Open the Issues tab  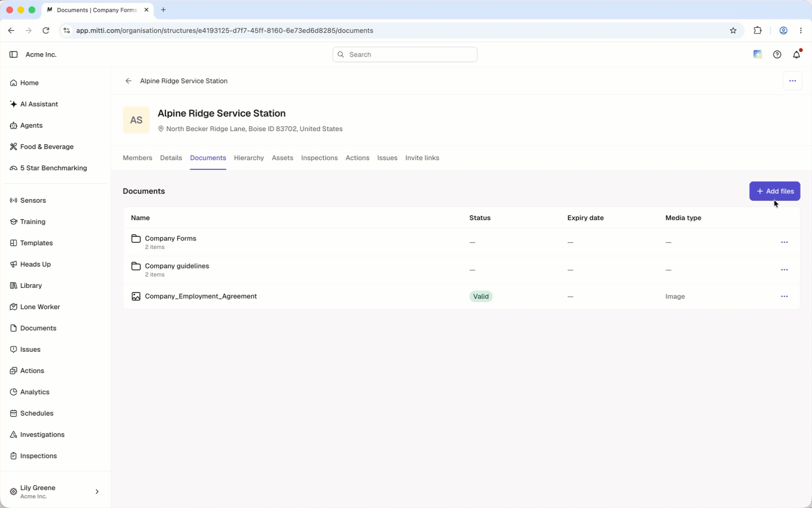click(x=387, y=158)
